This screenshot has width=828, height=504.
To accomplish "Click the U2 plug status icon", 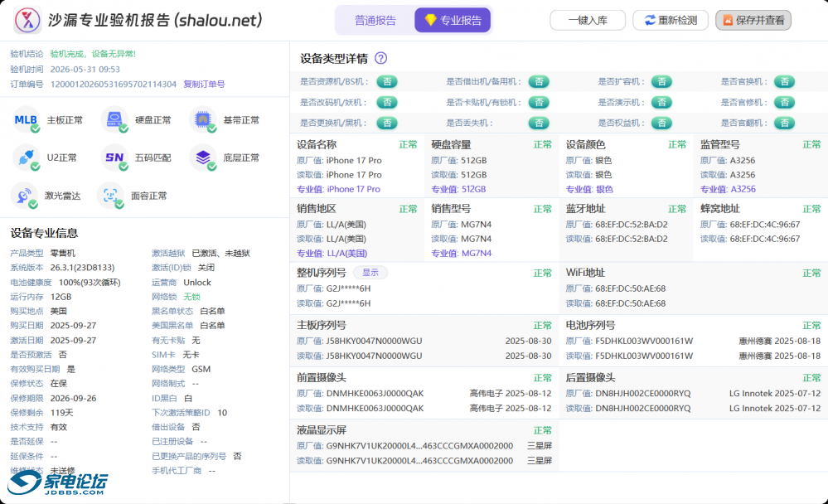I will pyautogui.click(x=26, y=157).
